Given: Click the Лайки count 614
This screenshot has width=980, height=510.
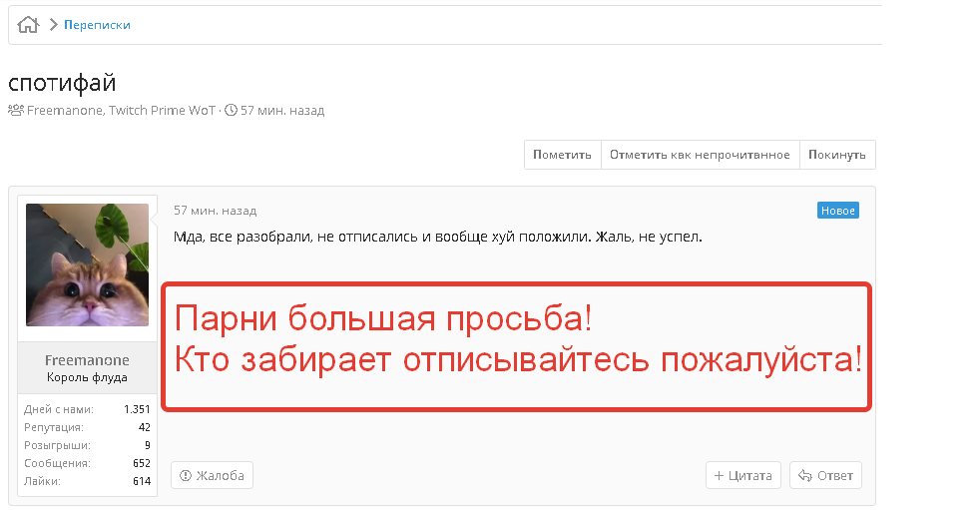Looking at the screenshot, I should pos(142,481).
